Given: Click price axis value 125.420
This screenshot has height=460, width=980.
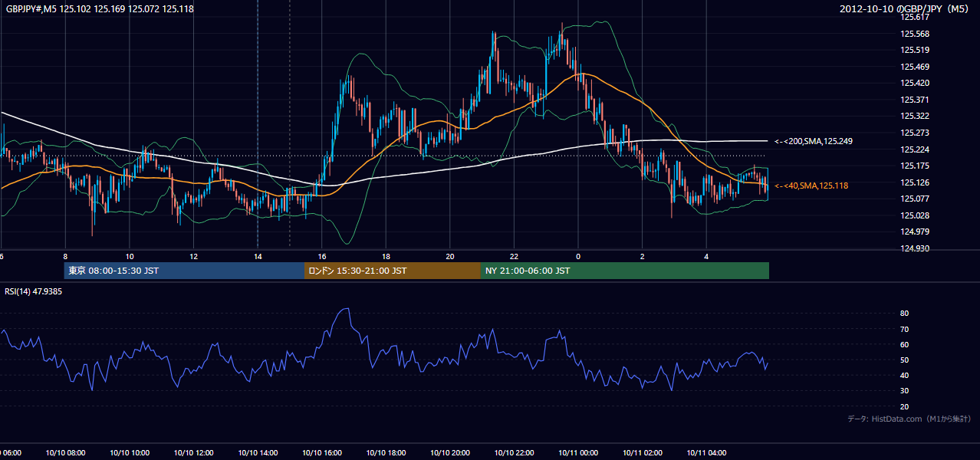Looking at the screenshot, I should pos(916,83).
